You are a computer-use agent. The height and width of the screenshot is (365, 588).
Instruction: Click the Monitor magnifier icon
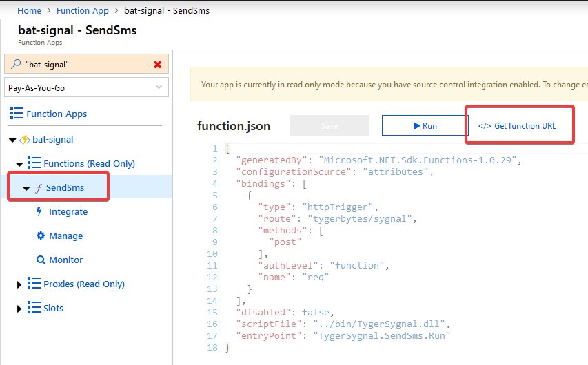tap(40, 260)
